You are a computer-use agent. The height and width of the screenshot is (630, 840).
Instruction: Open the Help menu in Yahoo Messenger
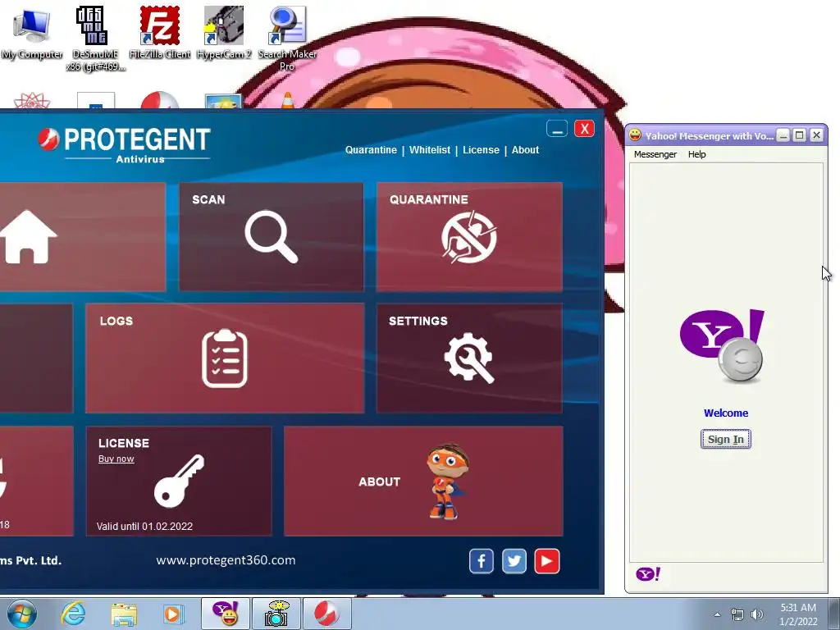pos(697,154)
